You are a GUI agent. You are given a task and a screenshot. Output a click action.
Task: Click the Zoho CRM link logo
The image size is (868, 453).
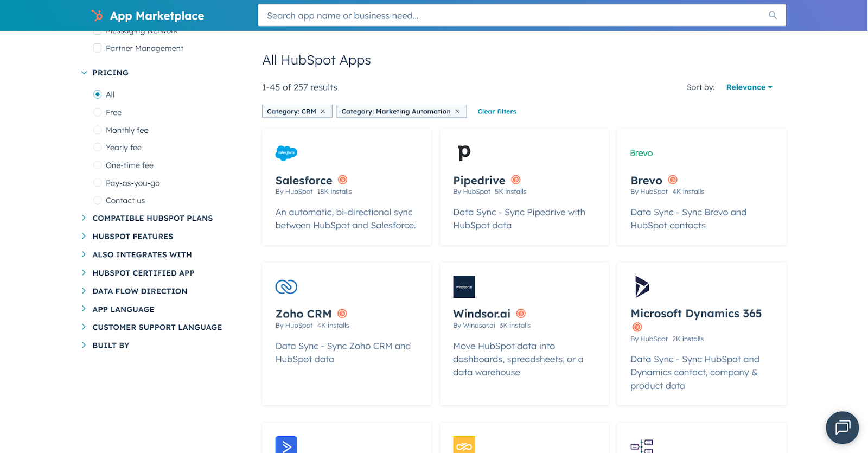pyautogui.click(x=286, y=286)
